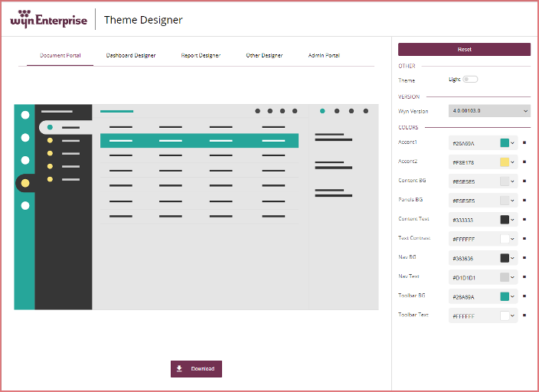Click the small square icon beside Accent1

pos(524,142)
